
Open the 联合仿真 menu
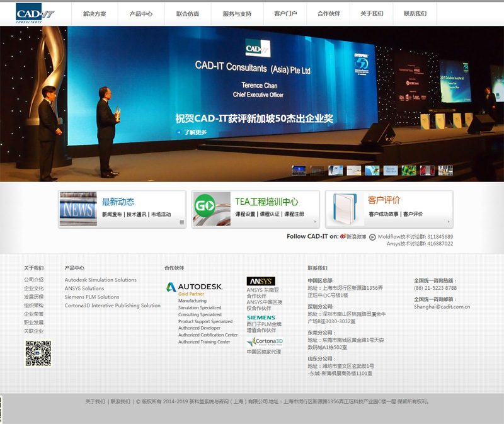coord(188,14)
